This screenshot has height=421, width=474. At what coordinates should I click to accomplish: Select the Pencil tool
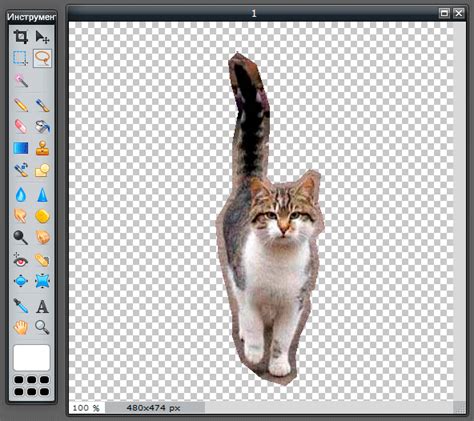pos(21,105)
